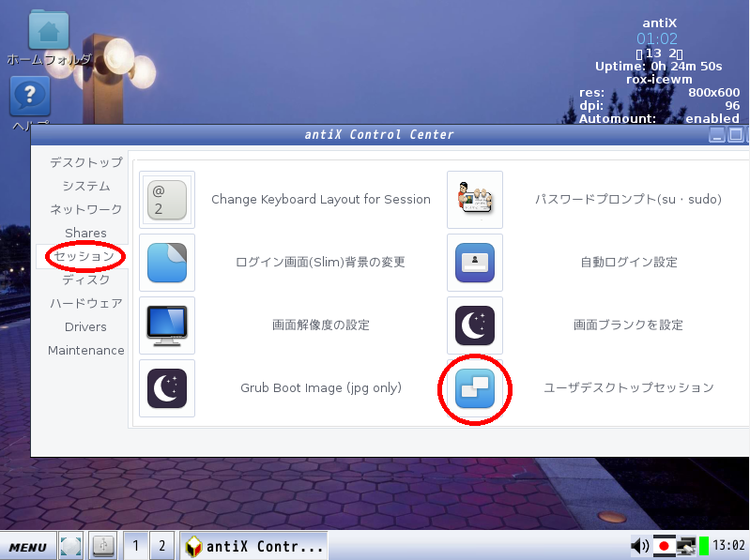This screenshot has height=560, width=750.
Task: Open Change Keyboard Layout keyboard icon
Action: point(167,200)
